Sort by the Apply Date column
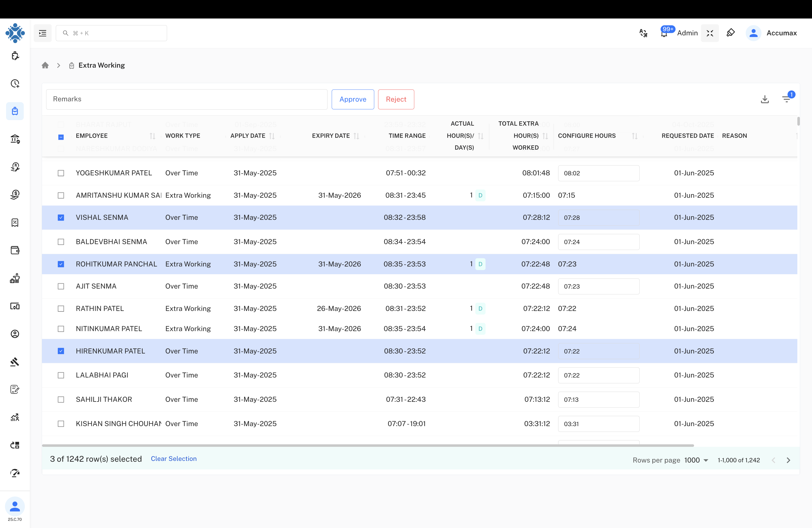Image resolution: width=812 pixels, height=528 pixels. coord(271,136)
